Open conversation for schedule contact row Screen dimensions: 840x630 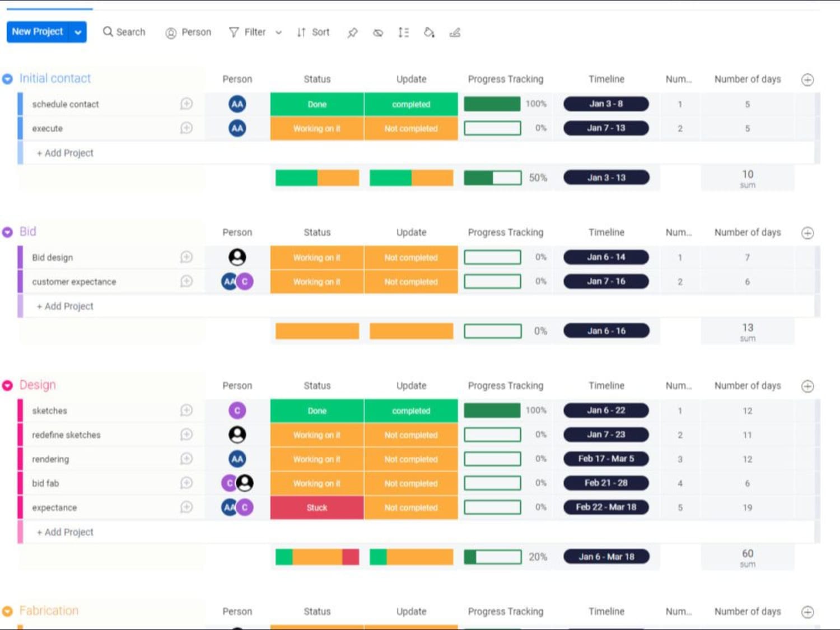(x=186, y=104)
